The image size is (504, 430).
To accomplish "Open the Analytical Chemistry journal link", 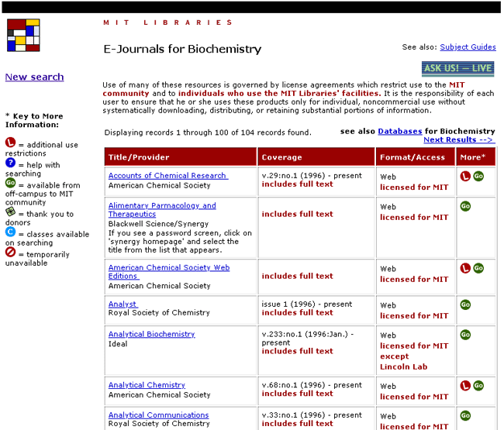I will tap(147, 385).
